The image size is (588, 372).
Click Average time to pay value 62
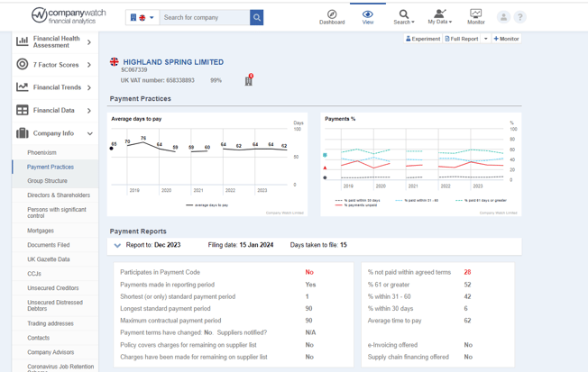467,321
